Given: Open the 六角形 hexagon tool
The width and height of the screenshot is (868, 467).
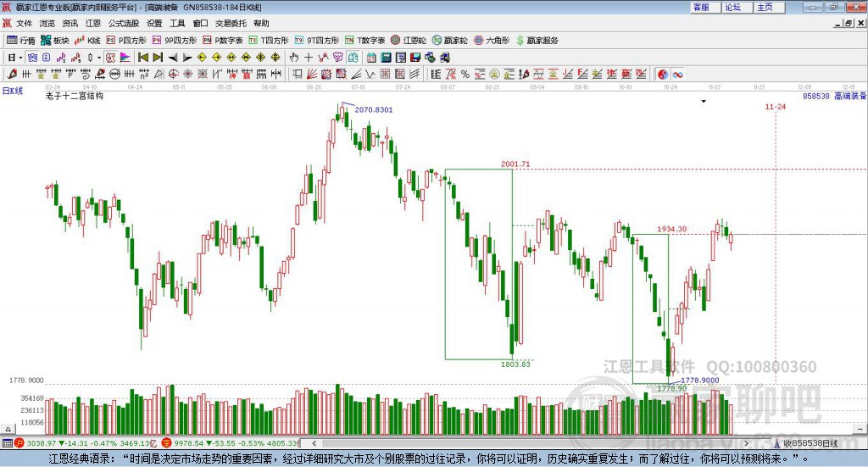Looking at the screenshot, I should click(492, 41).
